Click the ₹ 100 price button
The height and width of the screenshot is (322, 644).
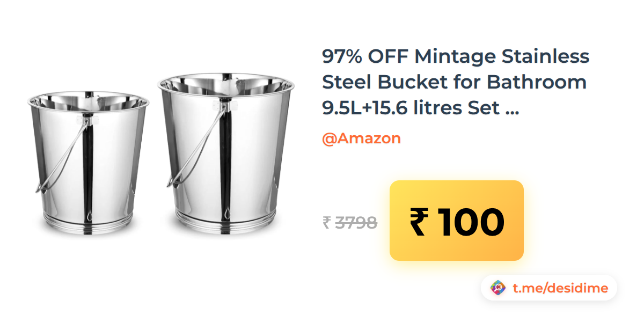click(x=457, y=221)
